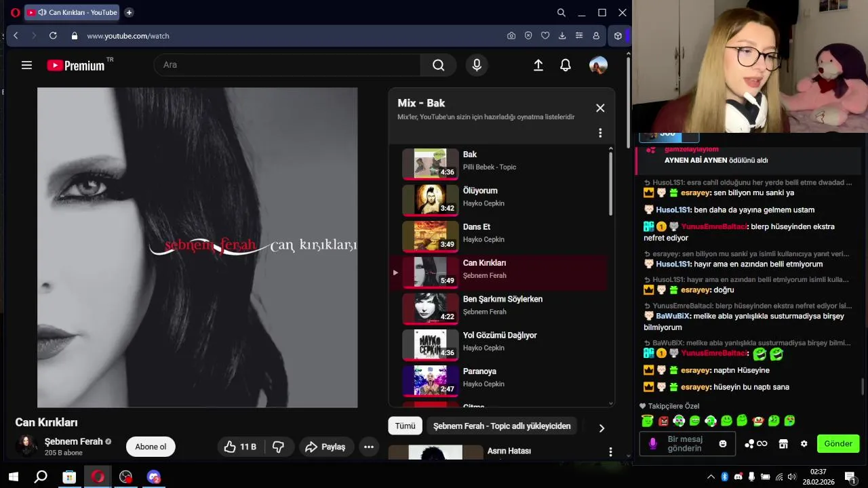Viewport: 868px width, 488px height.
Task: Select the 'Tümü' filter chip
Action: click(405, 426)
